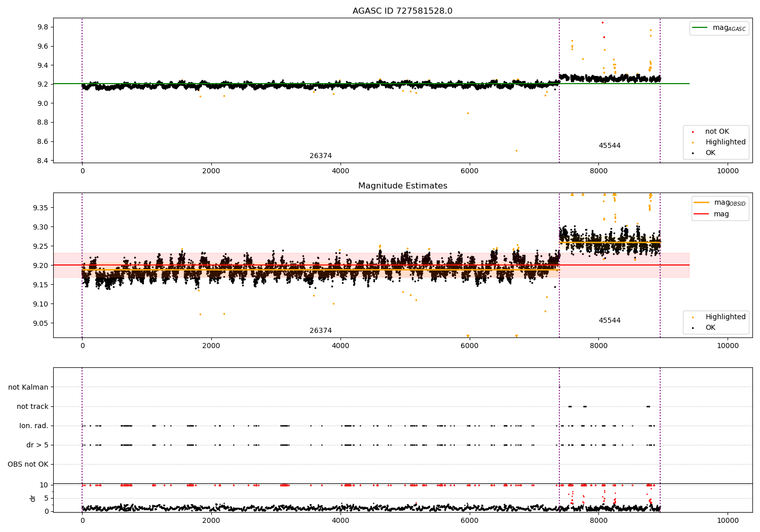This screenshot has height=532, width=760.
Task: Click "Highlighted" in the top plot legend
Action: click(x=726, y=142)
